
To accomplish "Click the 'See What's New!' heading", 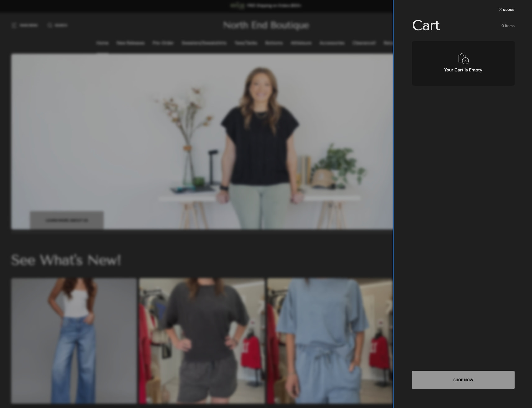I will (66, 260).
